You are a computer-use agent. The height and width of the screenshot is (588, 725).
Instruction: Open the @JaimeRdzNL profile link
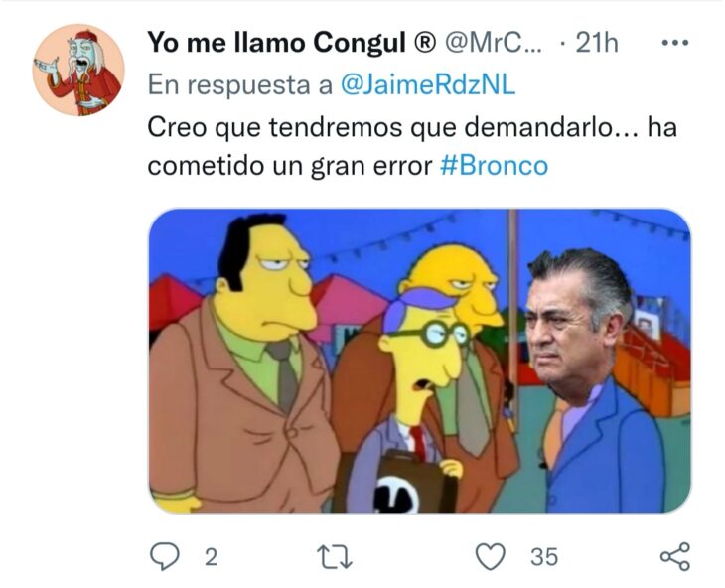click(x=428, y=85)
